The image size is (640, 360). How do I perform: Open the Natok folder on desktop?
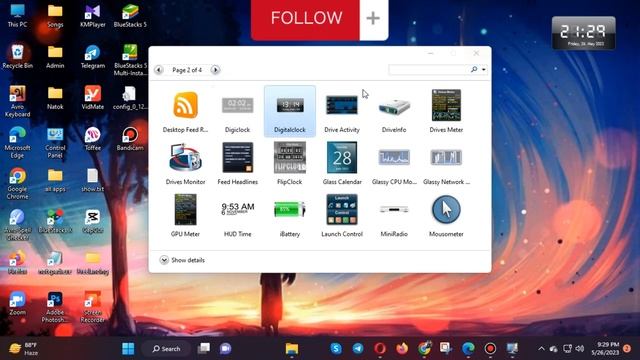[55, 98]
